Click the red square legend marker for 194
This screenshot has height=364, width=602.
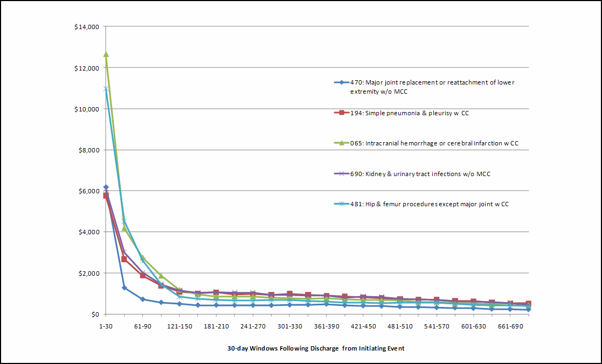[x=341, y=113]
